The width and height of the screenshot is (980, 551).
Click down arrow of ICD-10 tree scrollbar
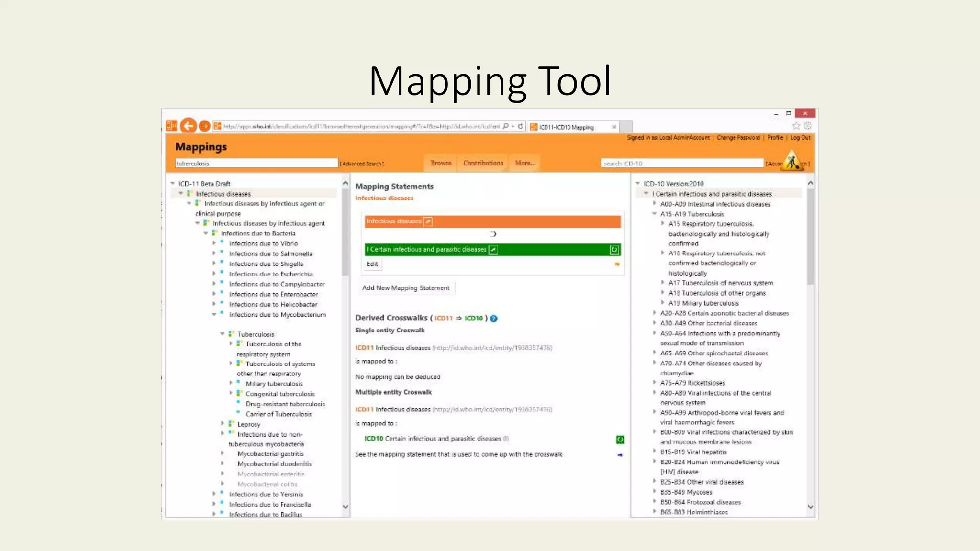pyautogui.click(x=810, y=507)
